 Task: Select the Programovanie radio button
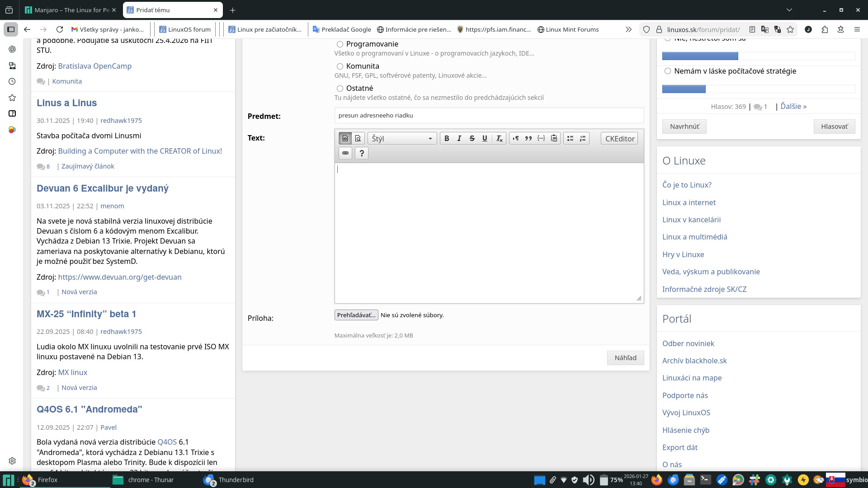(340, 44)
